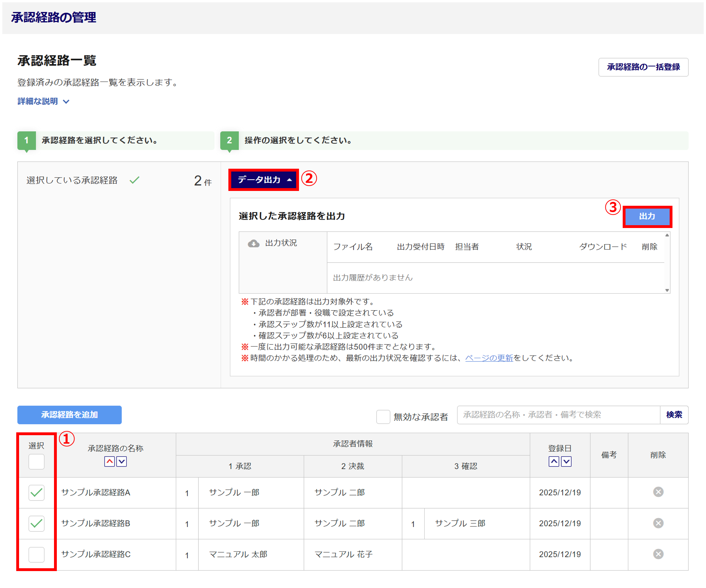Click the blue 出力 button
This screenshot has height=588, width=706.
pos(647,216)
